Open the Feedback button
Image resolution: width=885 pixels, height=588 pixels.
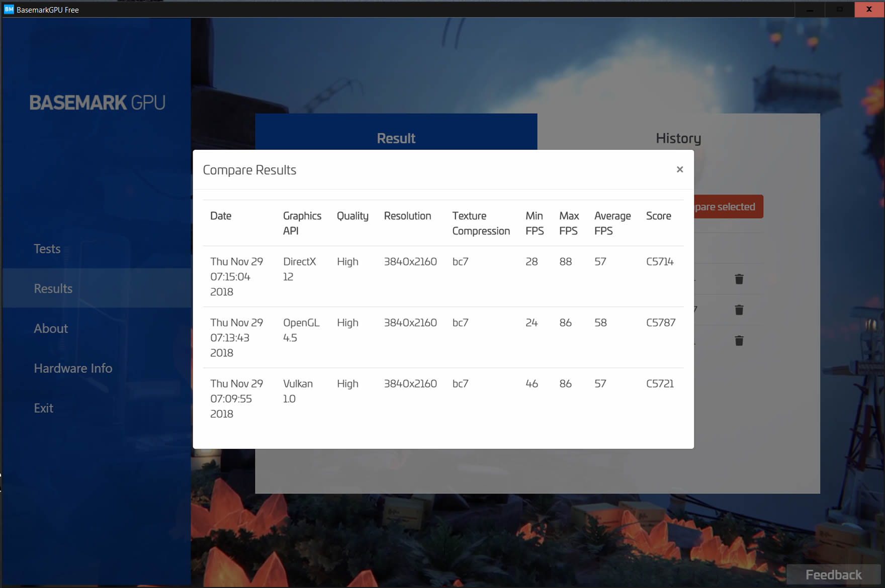(x=833, y=574)
